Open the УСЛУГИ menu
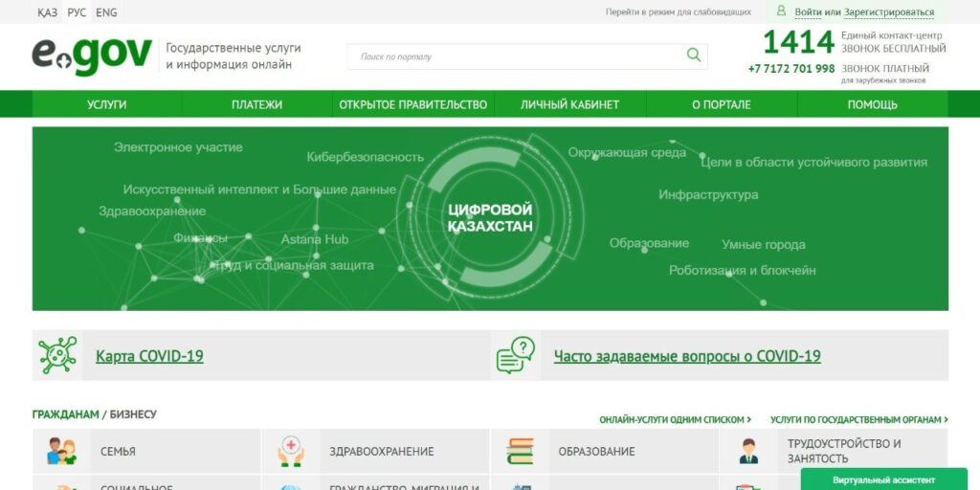 (x=107, y=104)
